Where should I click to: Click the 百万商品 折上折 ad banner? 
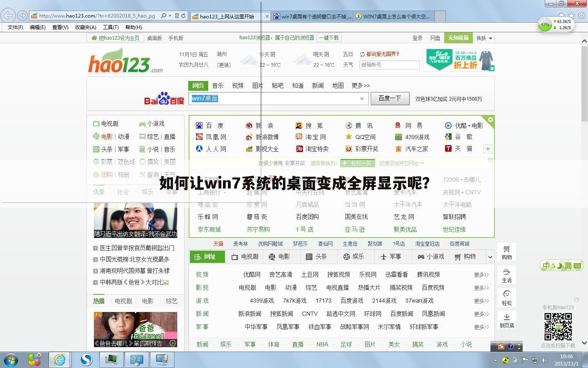pos(459,60)
